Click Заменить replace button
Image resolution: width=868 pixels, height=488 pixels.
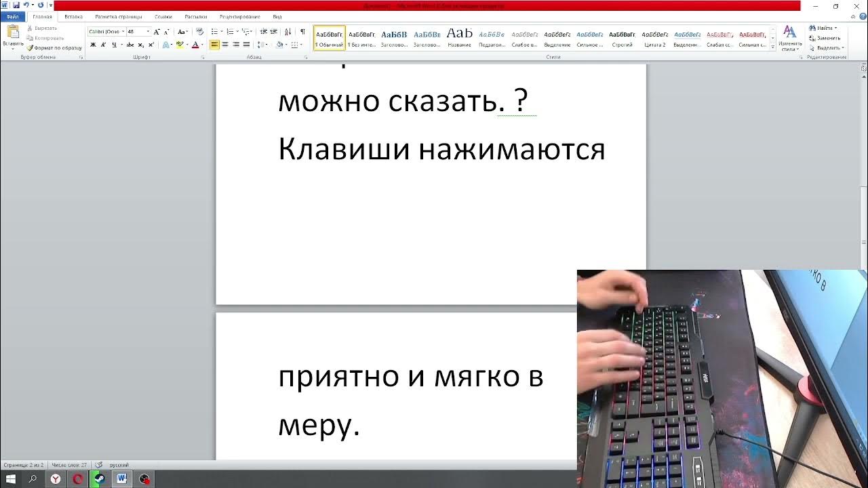pos(825,38)
